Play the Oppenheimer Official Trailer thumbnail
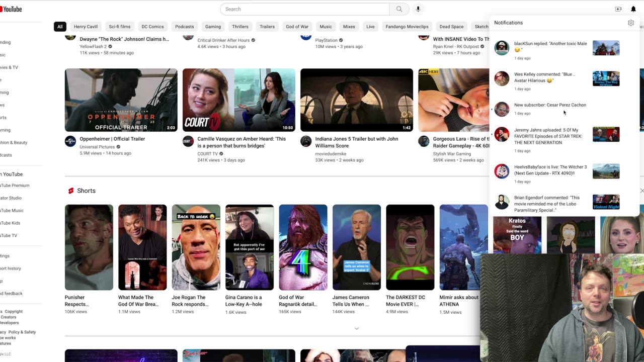 [121, 100]
